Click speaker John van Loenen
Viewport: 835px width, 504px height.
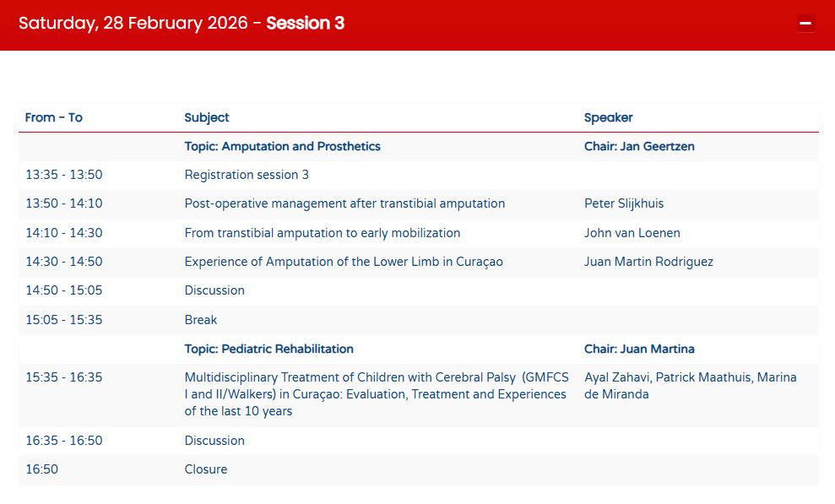(632, 233)
